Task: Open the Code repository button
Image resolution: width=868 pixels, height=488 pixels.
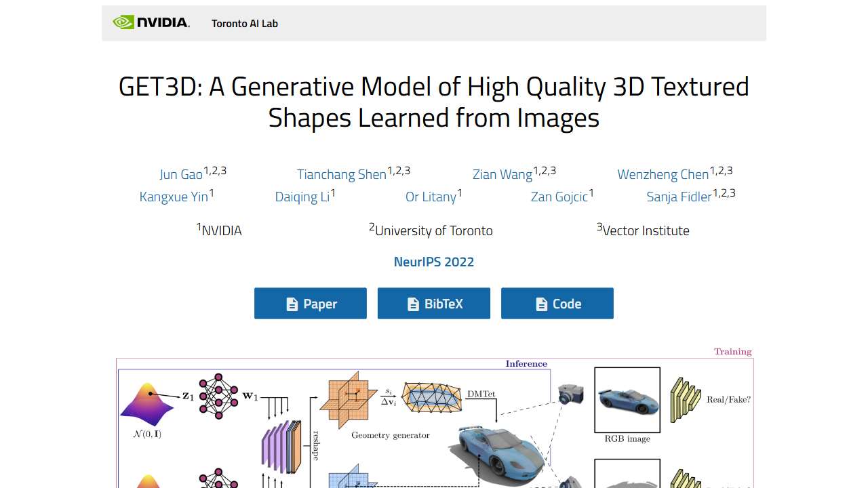Action: click(x=557, y=304)
